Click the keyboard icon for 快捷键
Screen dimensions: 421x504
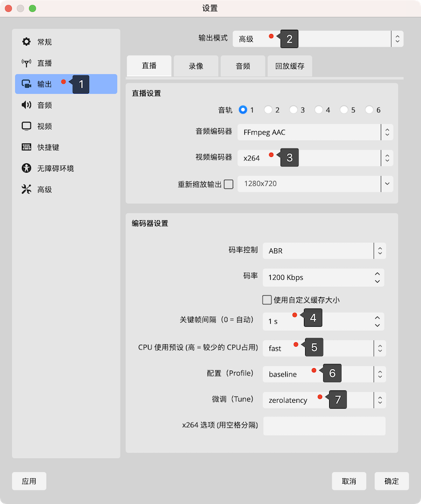point(26,148)
